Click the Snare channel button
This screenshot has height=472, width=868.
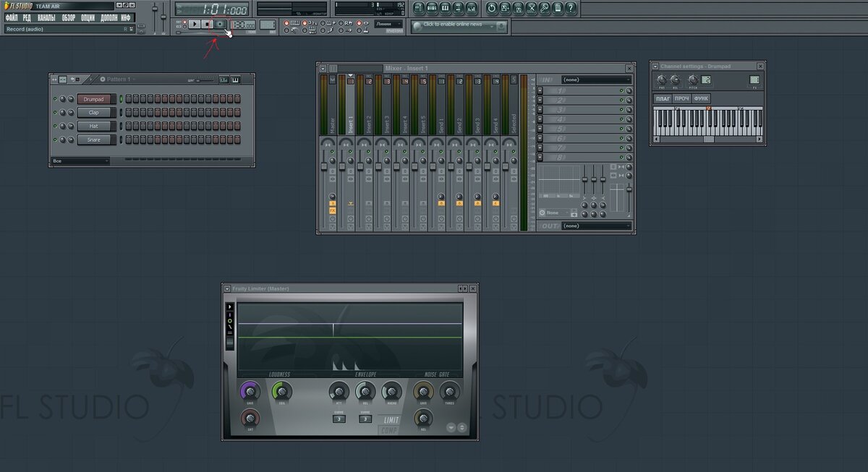point(94,140)
